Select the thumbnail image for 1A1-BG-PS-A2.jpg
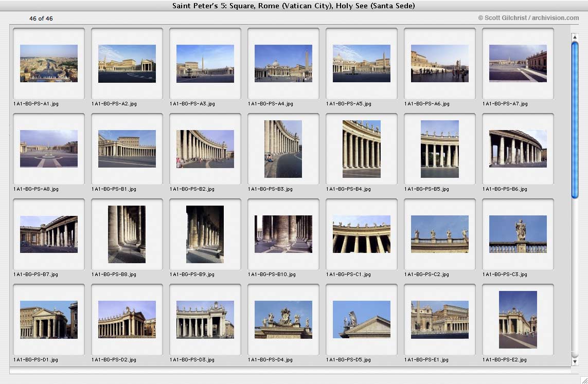The height and width of the screenshot is (384, 588). pyautogui.click(x=127, y=63)
